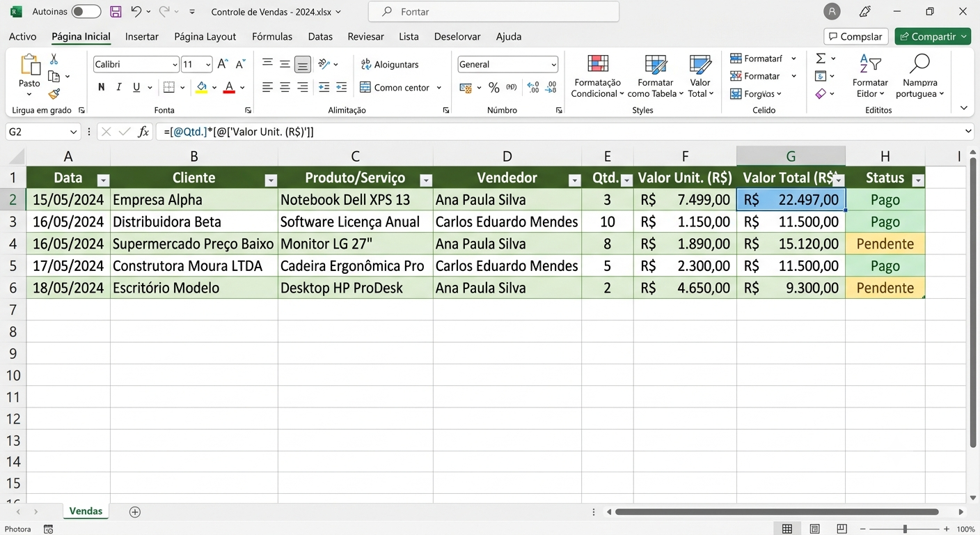Viewport: 980px width, 535px height.
Task: Add a new sheet with the plus icon
Action: pos(135,512)
